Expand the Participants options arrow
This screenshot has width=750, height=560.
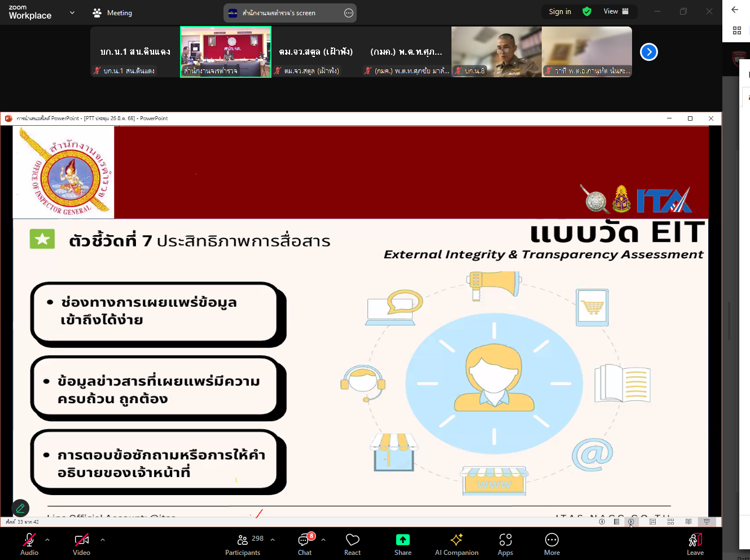(273, 540)
